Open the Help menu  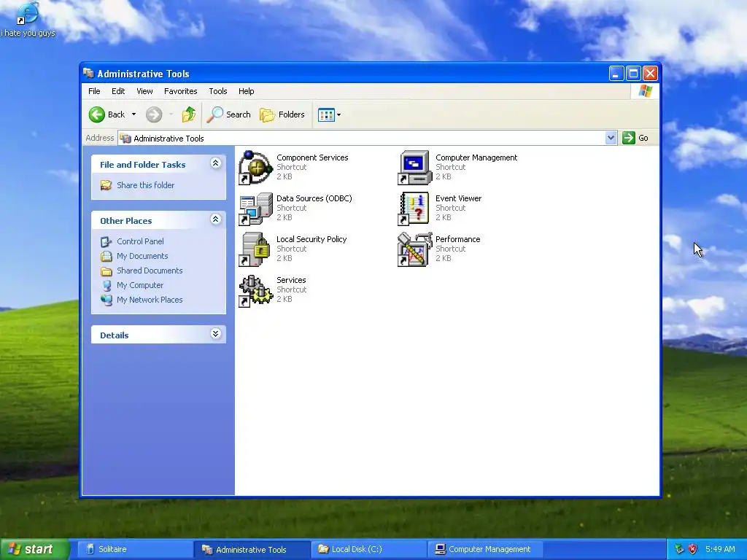[247, 91]
